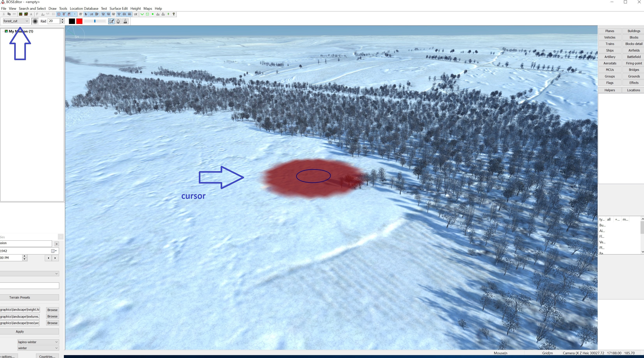Click the OBJ FILT filter icon

tap(80, 14)
